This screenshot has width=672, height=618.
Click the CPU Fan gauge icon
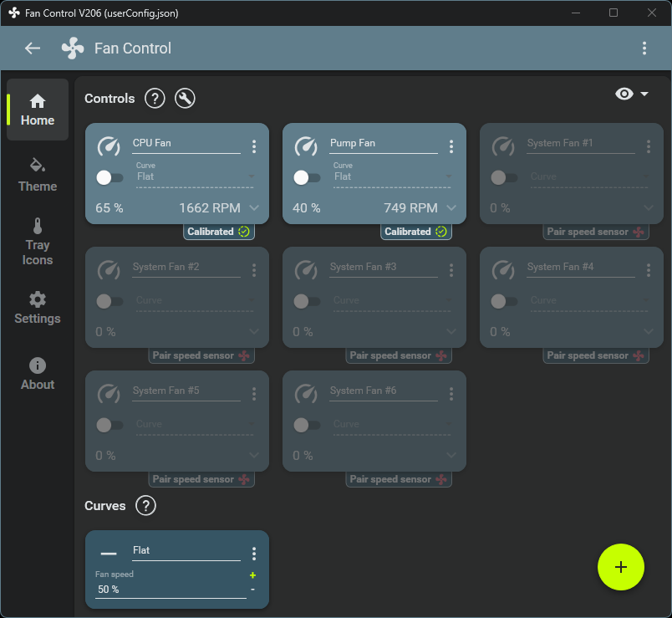click(109, 146)
